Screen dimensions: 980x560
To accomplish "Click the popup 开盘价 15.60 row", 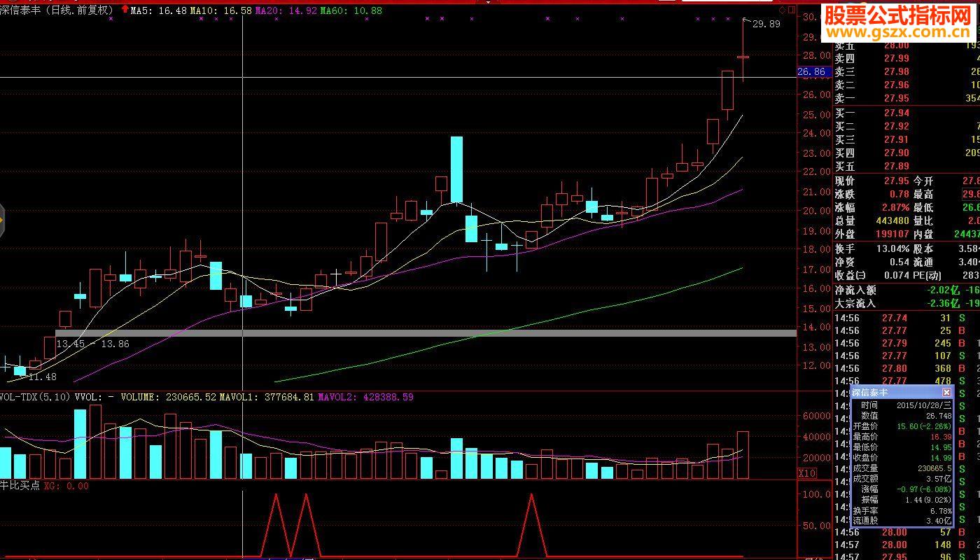I will pos(902,426).
